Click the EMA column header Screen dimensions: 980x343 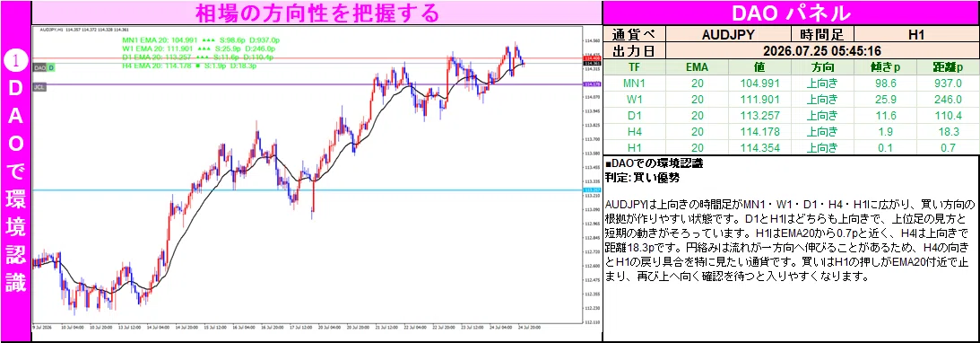698,67
